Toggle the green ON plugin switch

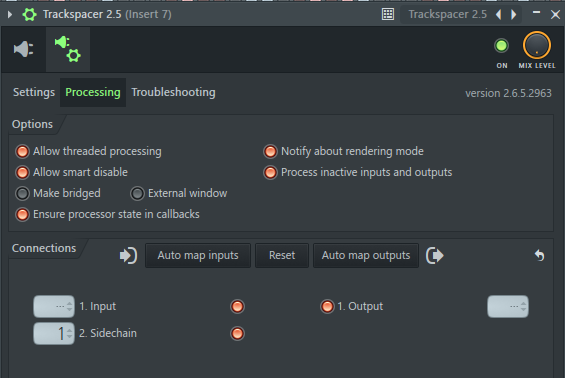pyautogui.click(x=501, y=46)
